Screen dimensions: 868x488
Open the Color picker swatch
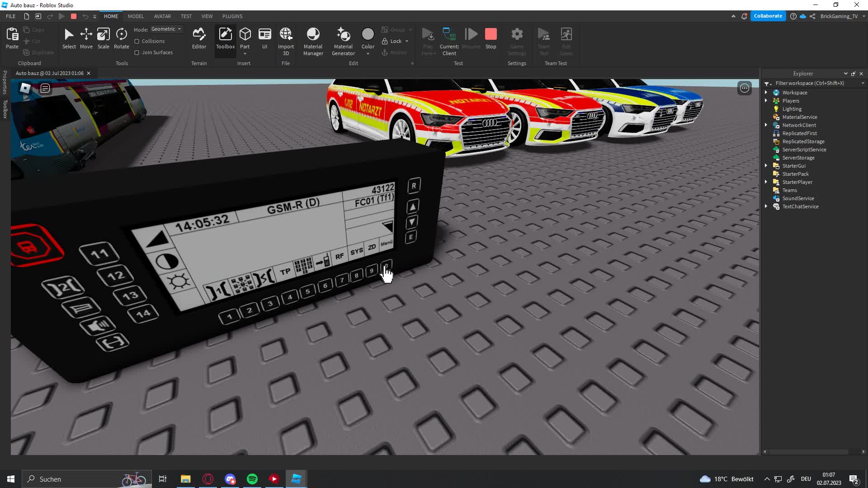point(368,34)
